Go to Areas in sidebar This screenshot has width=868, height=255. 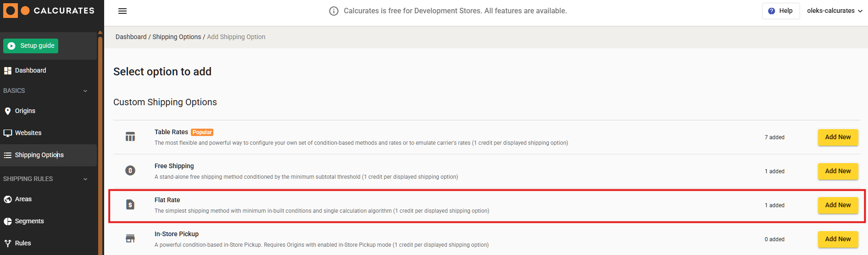(x=23, y=199)
